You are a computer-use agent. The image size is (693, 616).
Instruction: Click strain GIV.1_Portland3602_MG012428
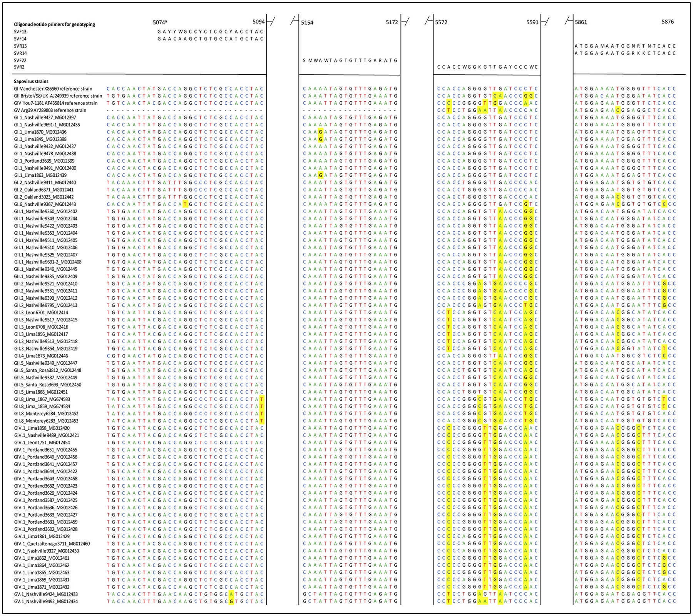[45, 529]
